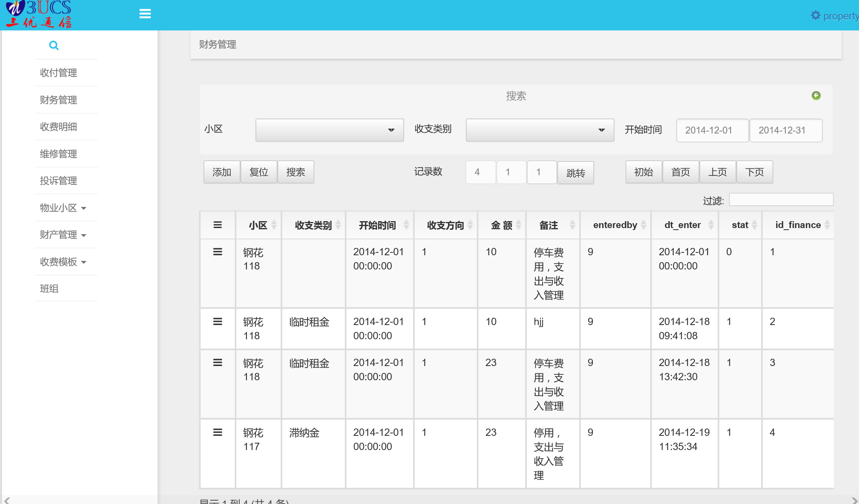This screenshot has width=859, height=504.
Task: Sort table by dt_enter column
Action: 684,225
